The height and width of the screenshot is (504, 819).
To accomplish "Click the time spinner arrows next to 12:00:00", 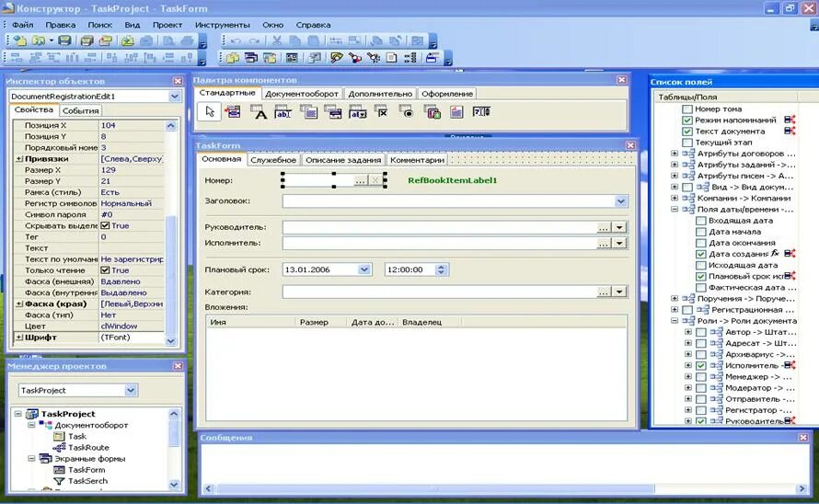I will tap(442, 269).
